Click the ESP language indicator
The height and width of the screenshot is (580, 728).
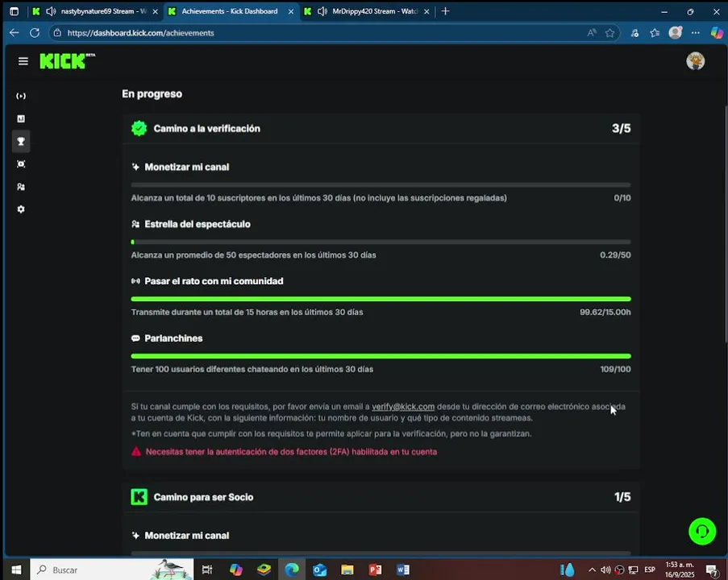coord(650,570)
